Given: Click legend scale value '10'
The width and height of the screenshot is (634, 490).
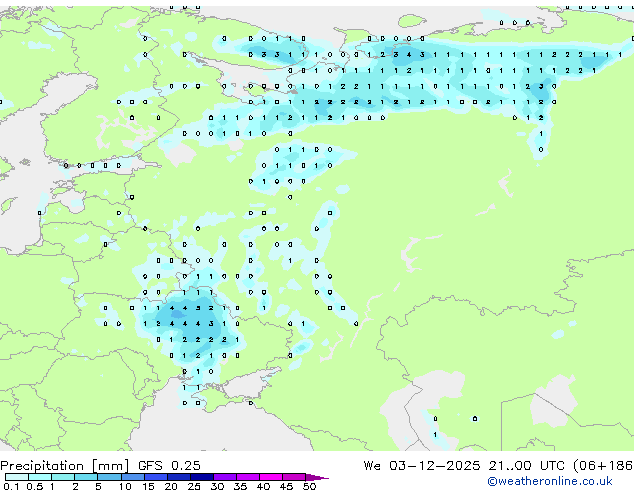Looking at the screenshot, I should tap(125, 486).
